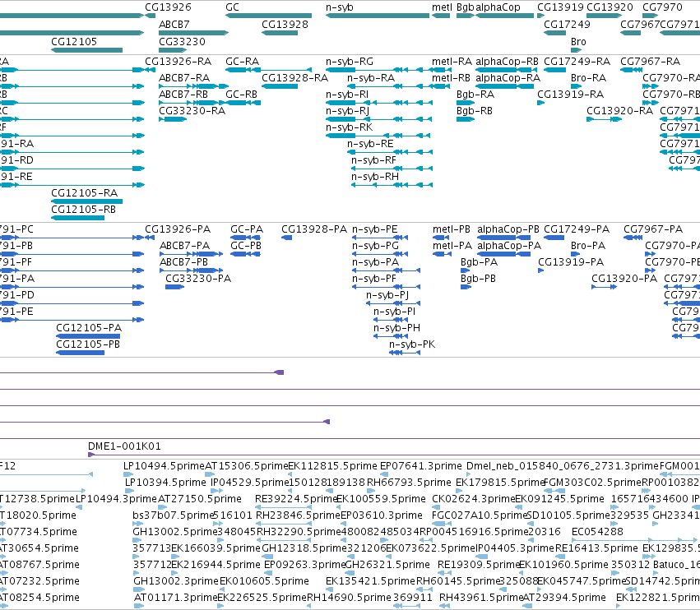Click the EP07641.3prime EST label
The height and width of the screenshot is (610, 700).
pos(421,466)
